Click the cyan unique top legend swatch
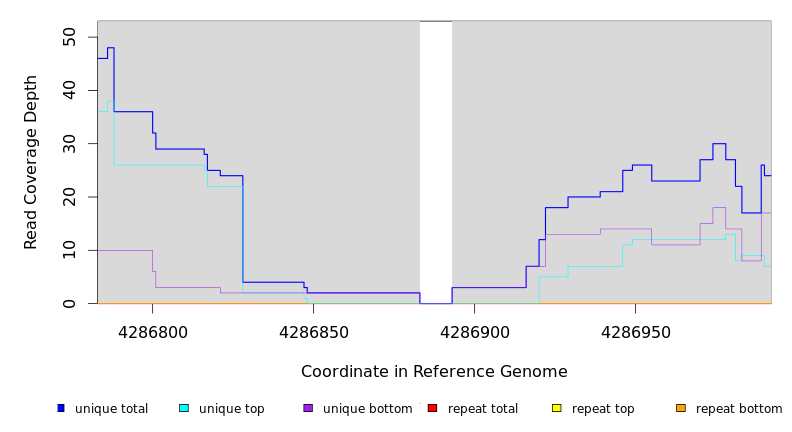Screen dimensions: 792x432 (x=184, y=408)
